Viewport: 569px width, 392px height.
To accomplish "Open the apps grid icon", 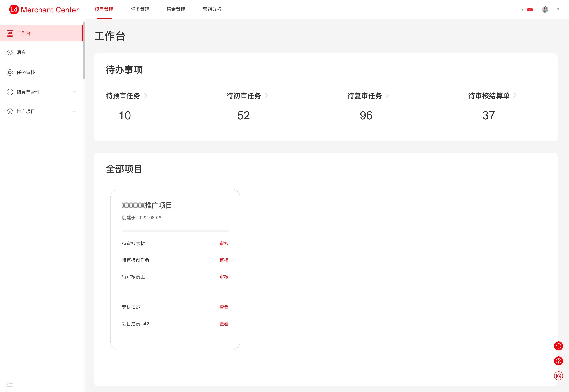I will tap(558, 376).
